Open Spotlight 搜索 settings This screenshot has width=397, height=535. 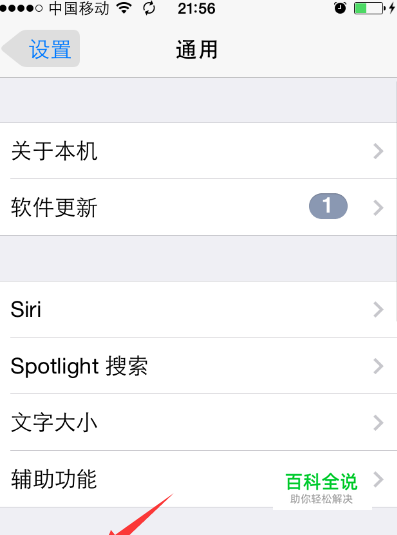pos(198,366)
